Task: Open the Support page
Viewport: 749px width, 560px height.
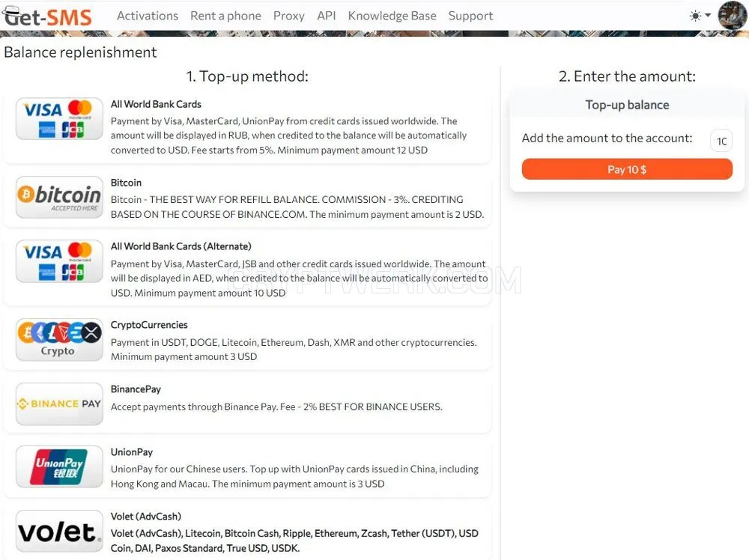Action: point(470,16)
